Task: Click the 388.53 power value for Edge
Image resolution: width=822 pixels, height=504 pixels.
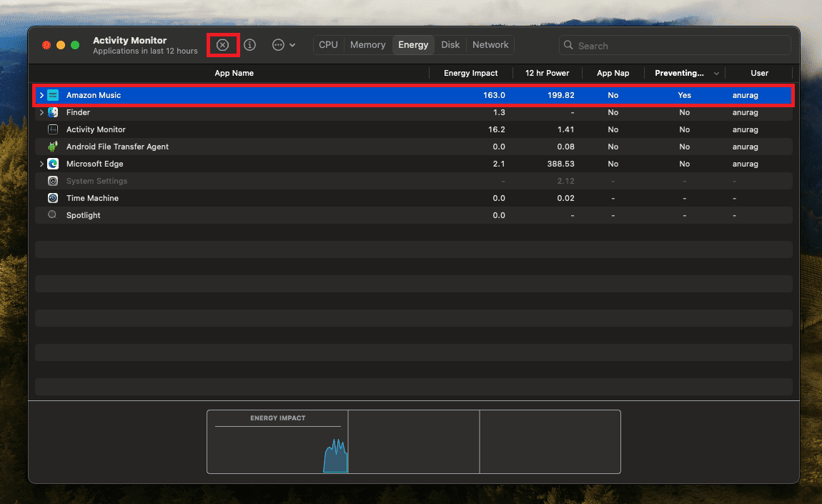Action: point(561,164)
